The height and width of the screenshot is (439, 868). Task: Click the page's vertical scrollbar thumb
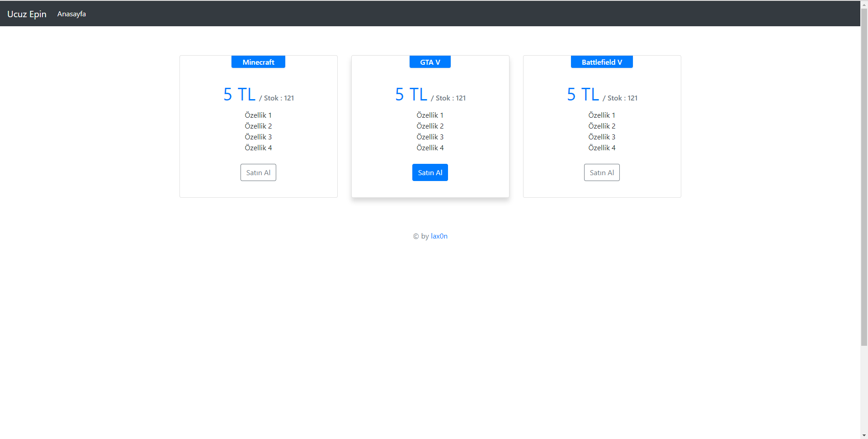[864, 177]
